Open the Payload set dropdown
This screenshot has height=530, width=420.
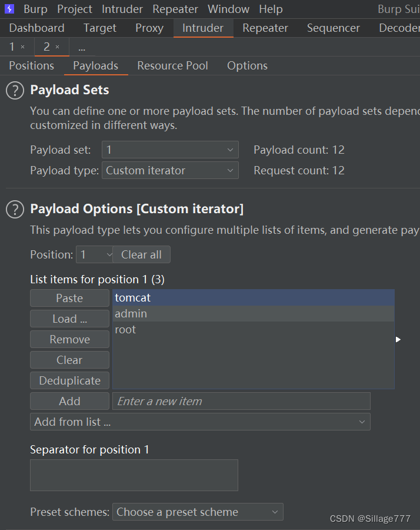tap(170, 150)
